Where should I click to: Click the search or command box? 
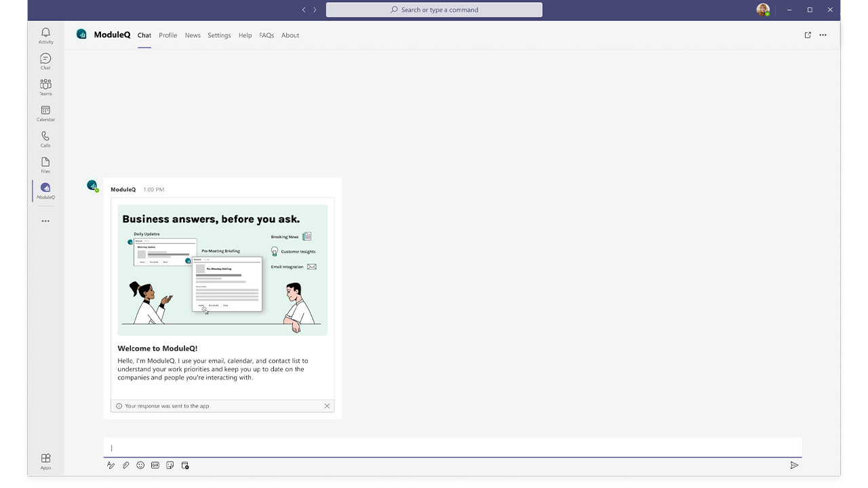434,9
